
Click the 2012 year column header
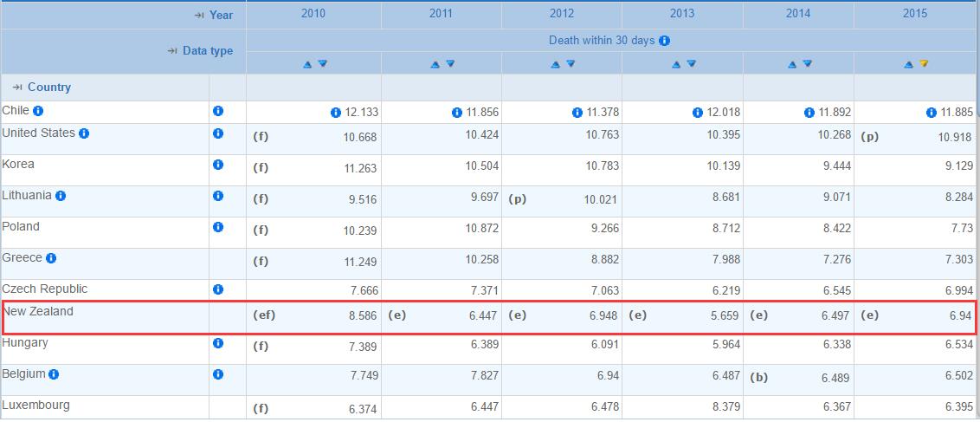click(x=562, y=13)
